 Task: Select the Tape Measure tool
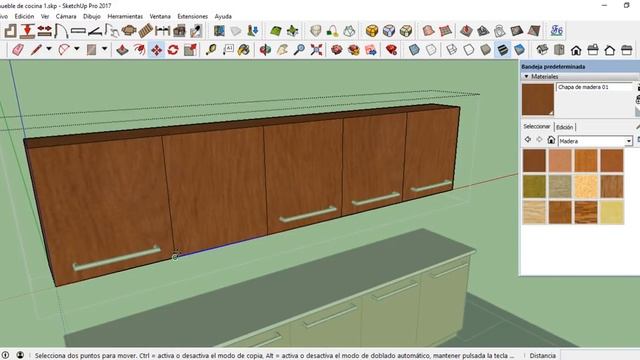pyautogui.click(x=211, y=50)
